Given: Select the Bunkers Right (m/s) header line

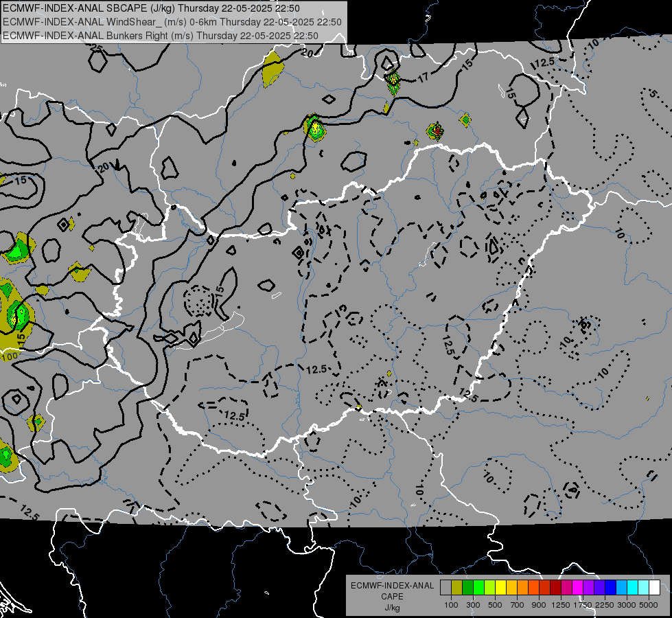Looking at the screenshot, I should [161, 36].
